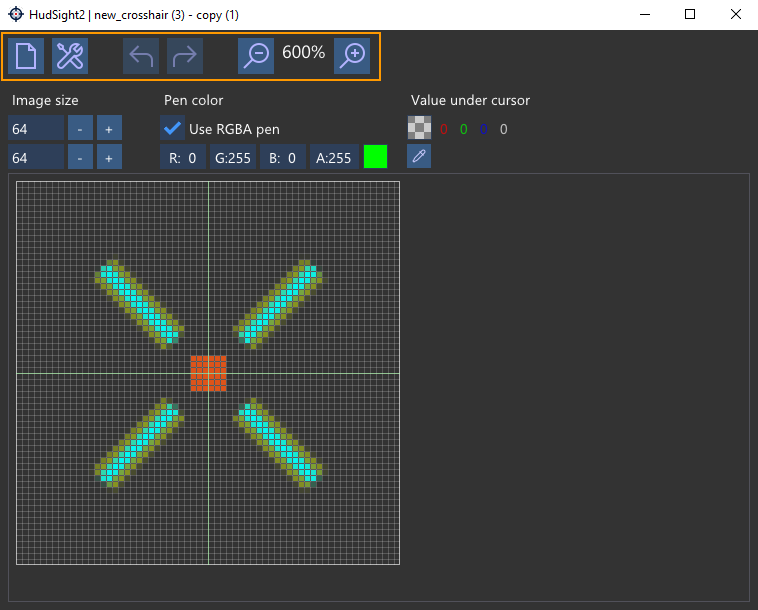Open the green pen color swatch

375,157
